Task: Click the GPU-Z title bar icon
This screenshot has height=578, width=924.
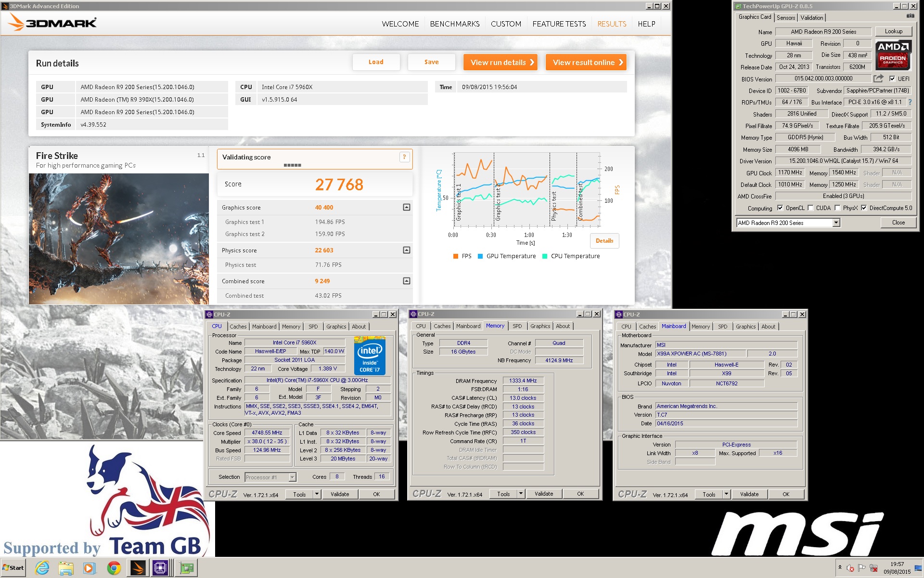Action: pyautogui.click(x=738, y=6)
